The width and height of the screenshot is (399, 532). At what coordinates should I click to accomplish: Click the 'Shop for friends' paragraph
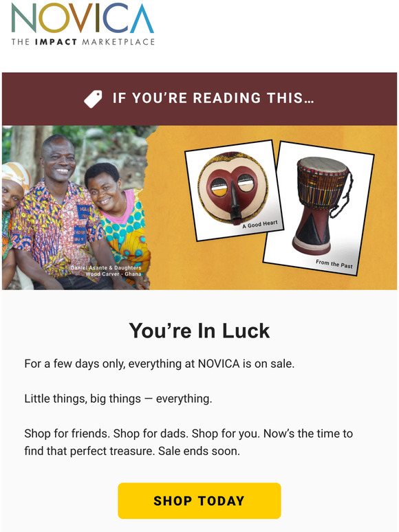(188, 442)
